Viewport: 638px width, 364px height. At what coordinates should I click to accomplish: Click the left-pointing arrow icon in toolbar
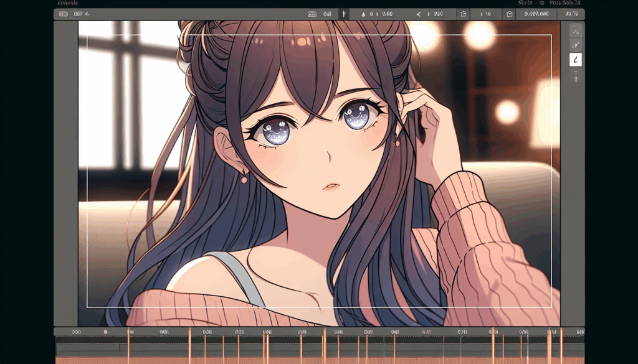pos(419,14)
